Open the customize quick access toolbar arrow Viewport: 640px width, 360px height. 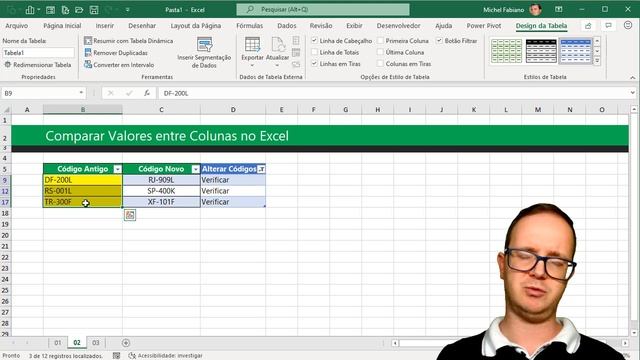point(128,10)
